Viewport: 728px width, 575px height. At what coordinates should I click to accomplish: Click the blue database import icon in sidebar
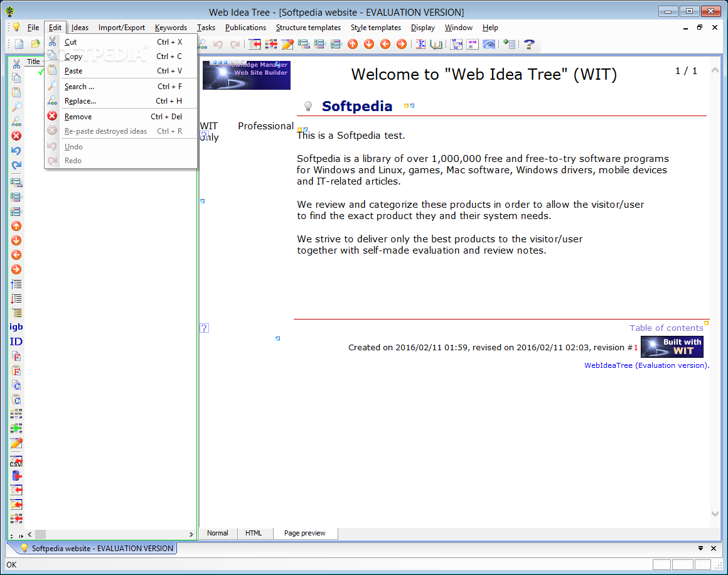pos(16,476)
